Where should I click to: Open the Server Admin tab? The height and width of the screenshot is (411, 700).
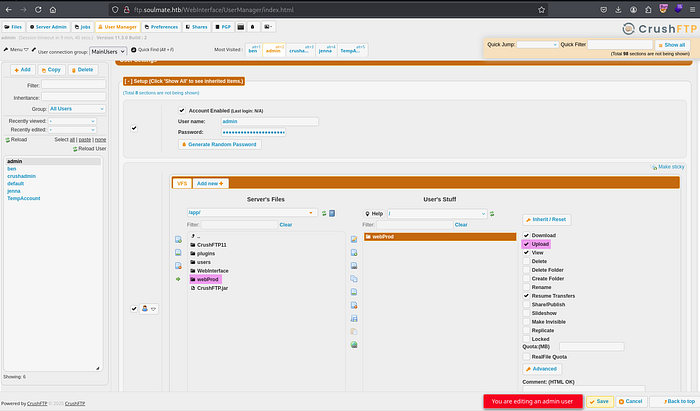48,27
